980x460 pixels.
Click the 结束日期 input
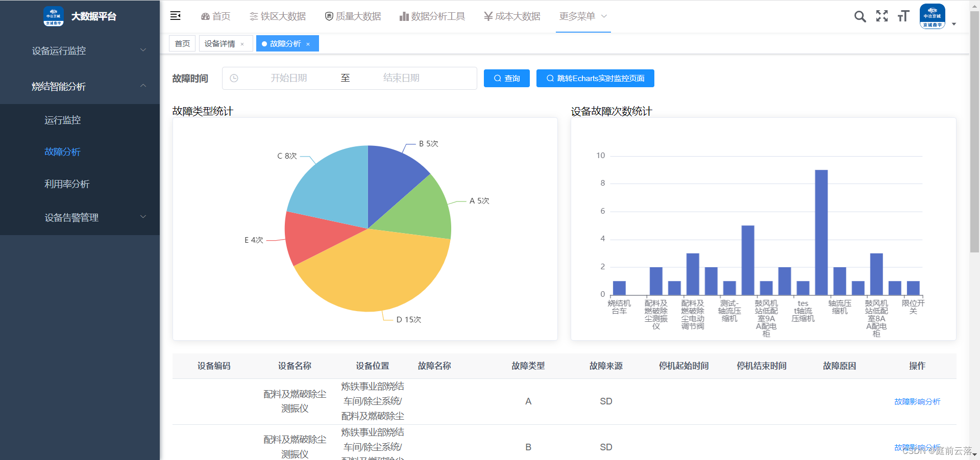(x=401, y=78)
